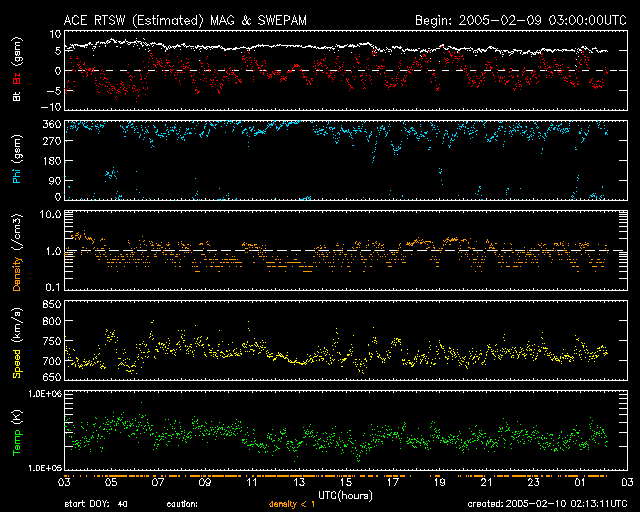The width and height of the screenshot is (640, 512).
Task: Click the 09 hour tick on time axis
Action: tap(205, 482)
